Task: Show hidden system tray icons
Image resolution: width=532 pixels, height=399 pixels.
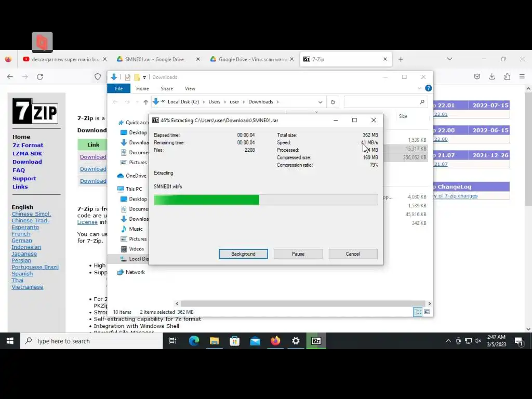Action: click(448, 341)
